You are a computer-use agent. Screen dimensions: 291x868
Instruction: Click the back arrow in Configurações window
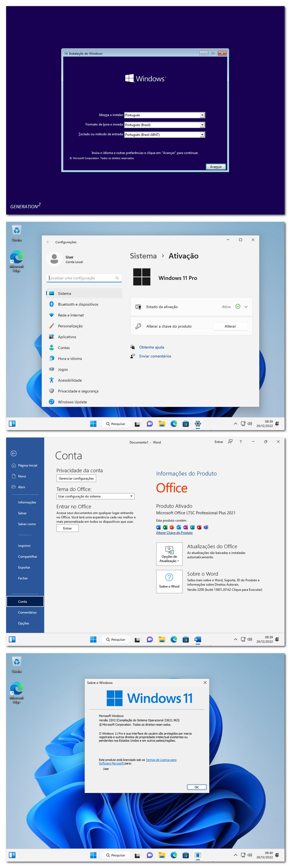pos(48,242)
